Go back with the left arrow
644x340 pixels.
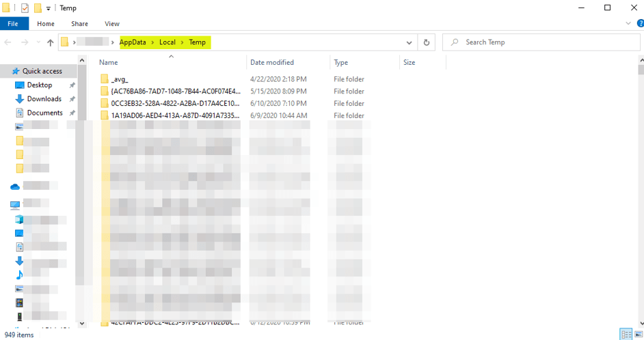tap(8, 42)
